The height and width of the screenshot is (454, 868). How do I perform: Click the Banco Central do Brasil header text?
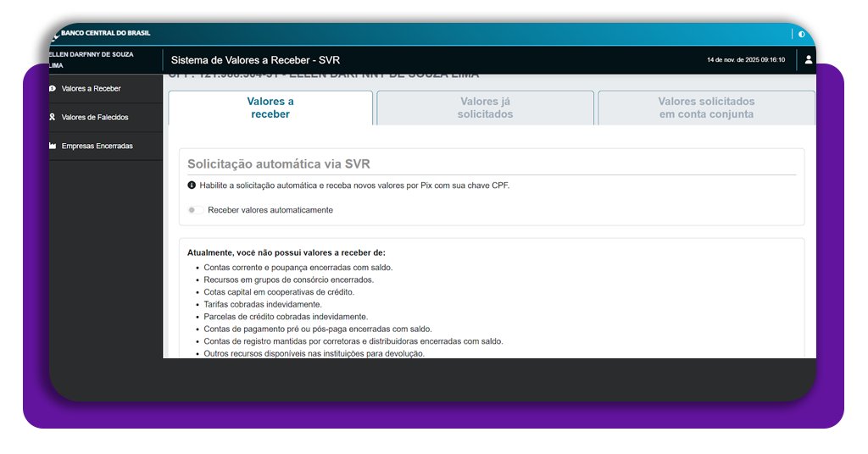(105, 34)
